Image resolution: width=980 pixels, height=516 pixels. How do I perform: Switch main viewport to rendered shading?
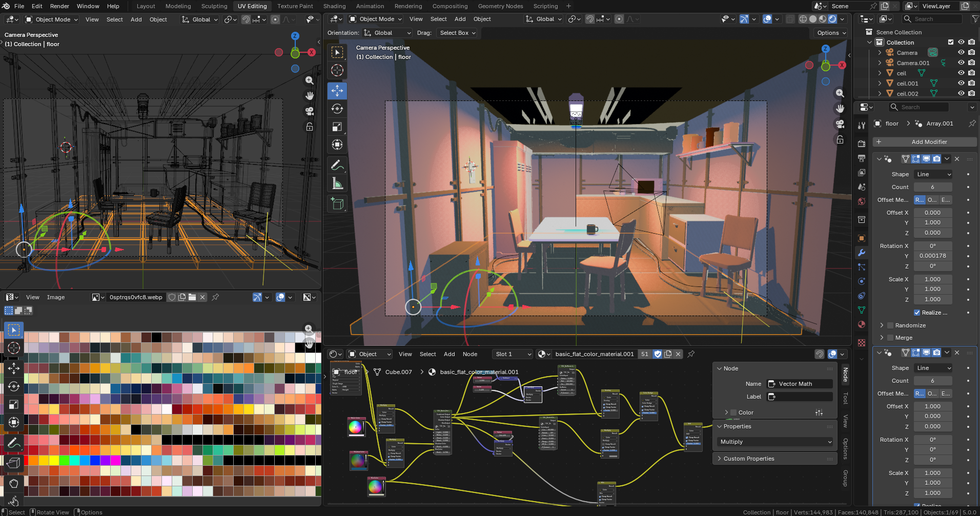(x=832, y=19)
